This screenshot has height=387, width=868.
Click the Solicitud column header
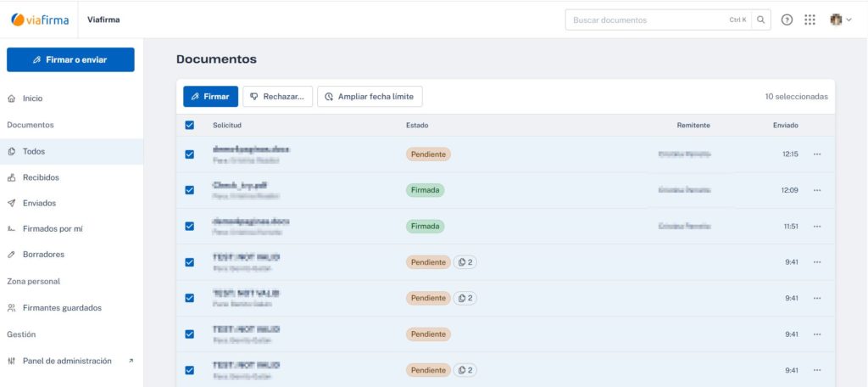(227, 126)
